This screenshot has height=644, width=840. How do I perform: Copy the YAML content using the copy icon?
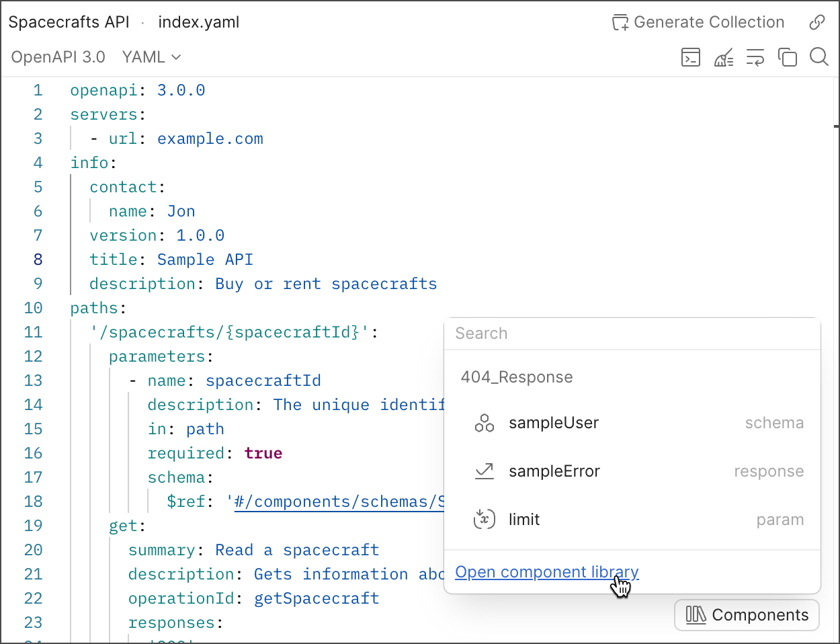[788, 57]
